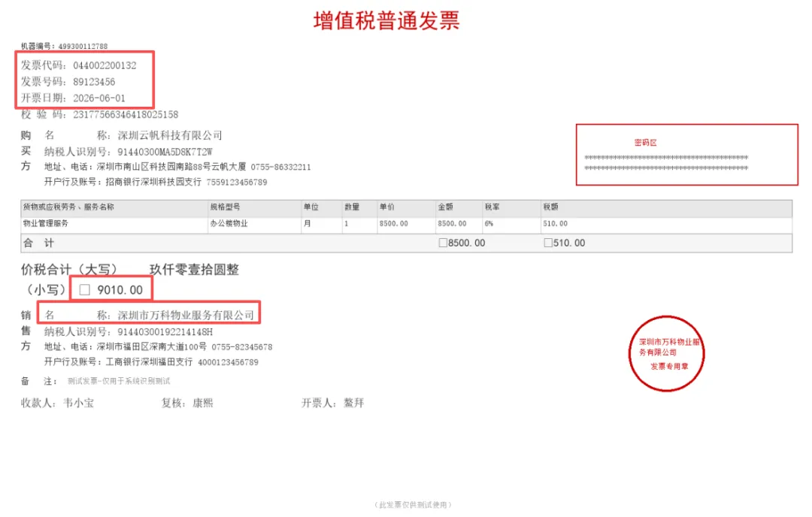Click buyer bank 招商银行深圳科技园支行

[x=153, y=182]
